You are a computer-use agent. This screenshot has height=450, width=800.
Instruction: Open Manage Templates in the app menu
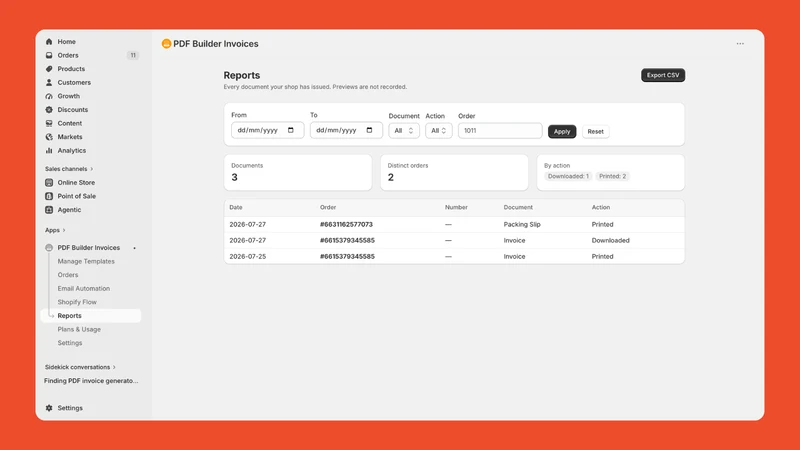[86, 261]
